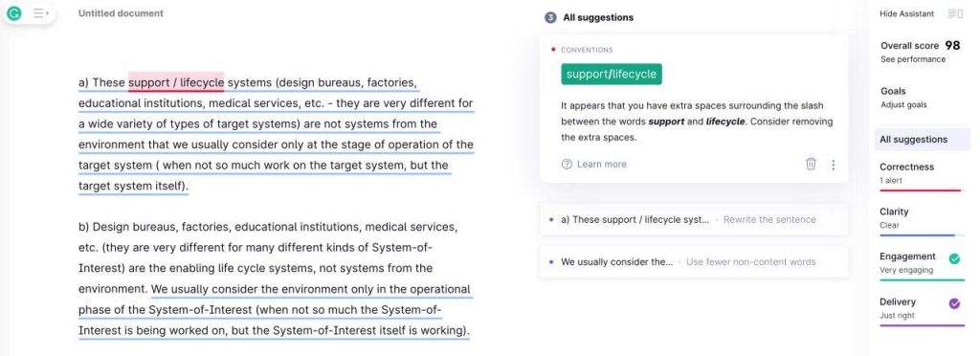
Task: Open the Learn more link
Action: point(601,165)
